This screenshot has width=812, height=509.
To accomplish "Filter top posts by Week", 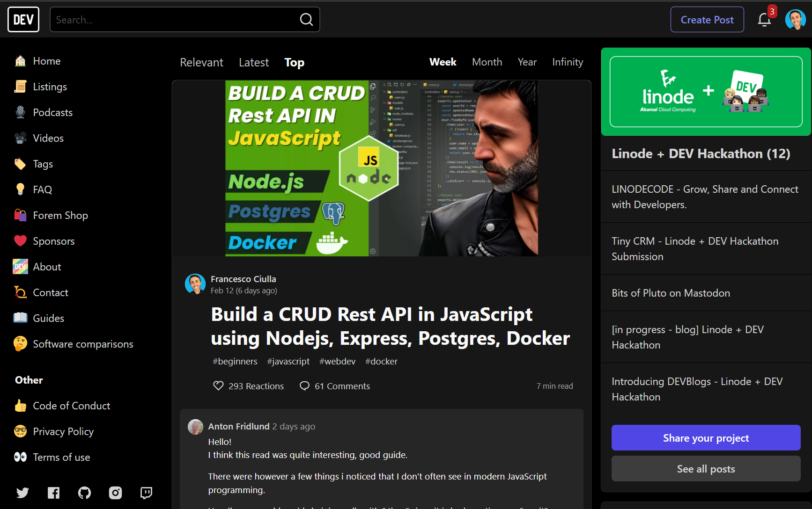I will tap(443, 62).
